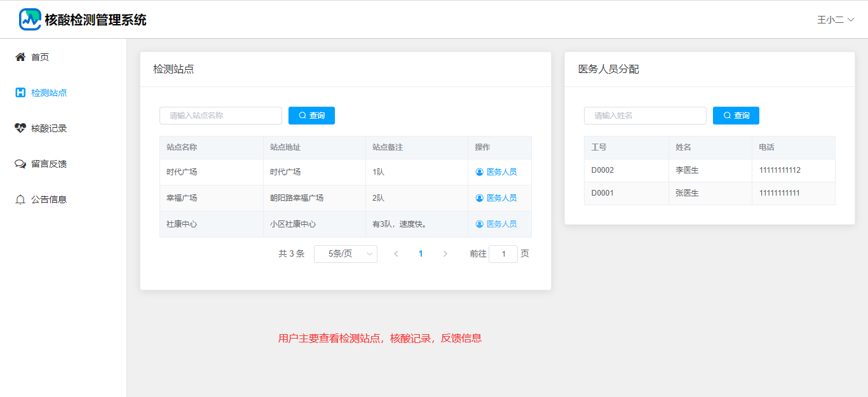Image resolution: width=868 pixels, height=397 pixels.
Task: Expand the 5条/页 page size selector
Action: pyautogui.click(x=345, y=254)
